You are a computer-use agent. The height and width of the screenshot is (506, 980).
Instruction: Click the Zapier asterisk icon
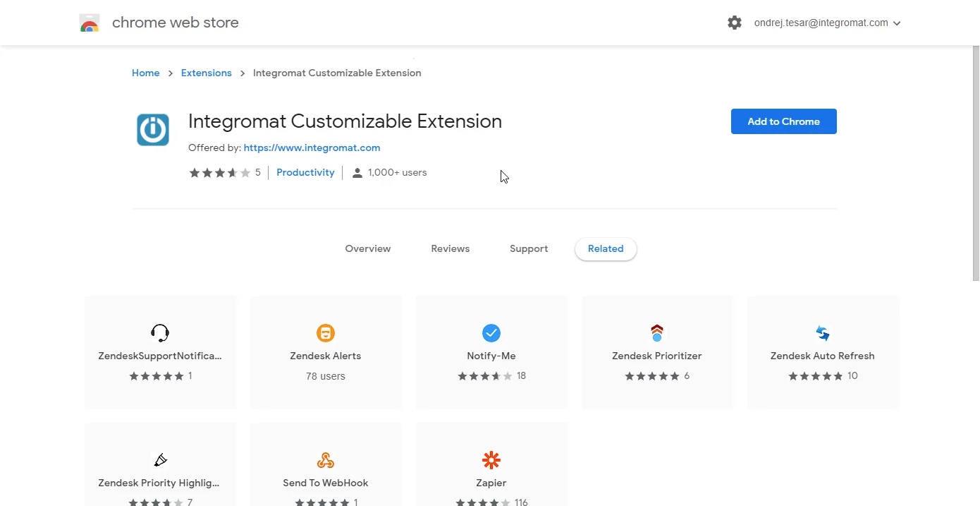click(x=491, y=460)
